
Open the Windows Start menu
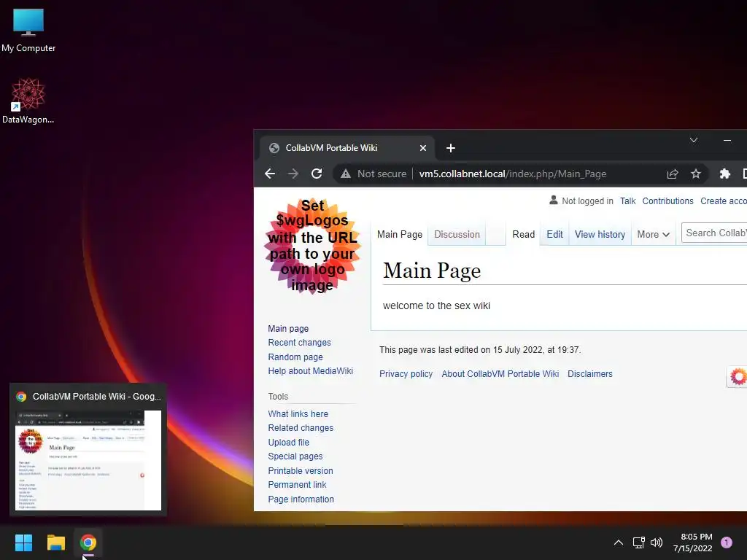tap(23, 542)
